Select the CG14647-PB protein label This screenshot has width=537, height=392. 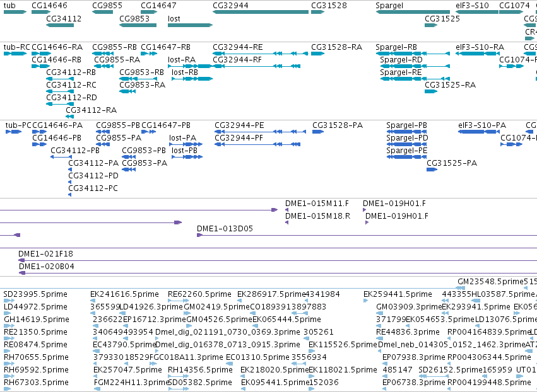click(x=166, y=125)
